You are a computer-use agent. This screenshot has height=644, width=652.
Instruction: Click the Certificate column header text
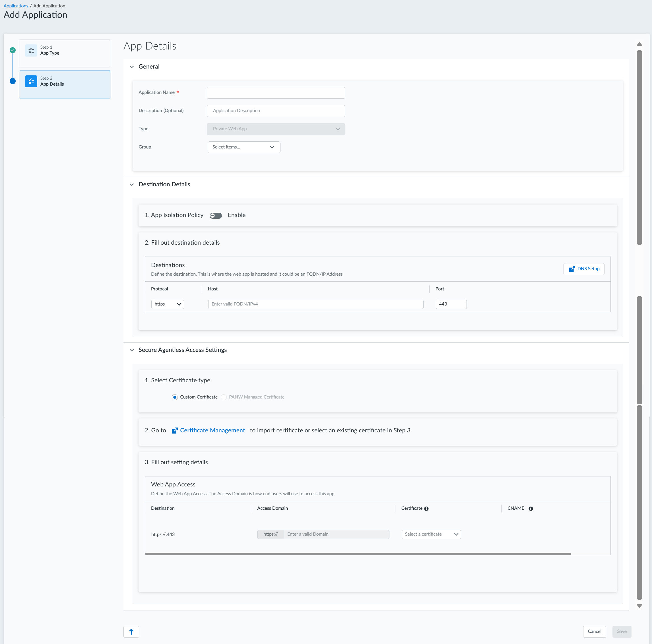[x=412, y=508]
